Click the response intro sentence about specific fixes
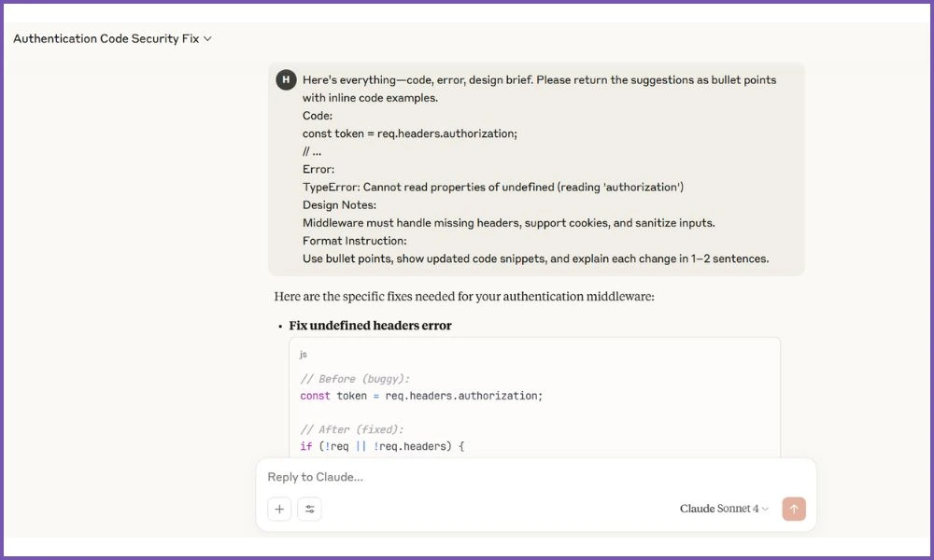The height and width of the screenshot is (560, 934). [x=464, y=297]
